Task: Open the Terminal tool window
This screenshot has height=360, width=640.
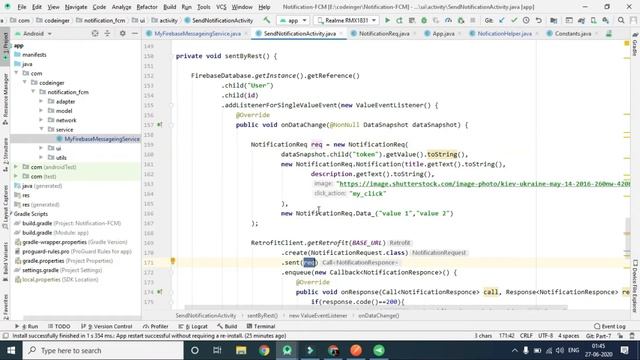Action: click(261, 327)
